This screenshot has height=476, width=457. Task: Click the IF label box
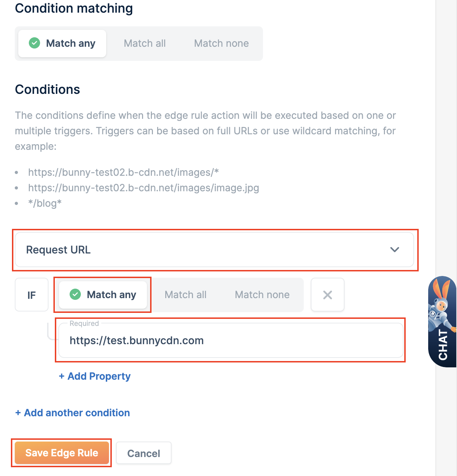pos(32,295)
